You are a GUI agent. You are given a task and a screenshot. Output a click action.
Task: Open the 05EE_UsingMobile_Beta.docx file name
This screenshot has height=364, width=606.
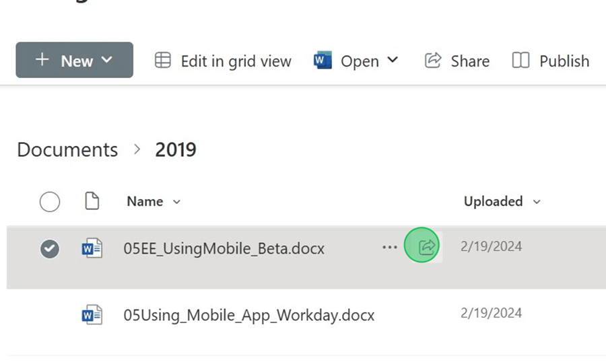pyautogui.click(x=224, y=248)
